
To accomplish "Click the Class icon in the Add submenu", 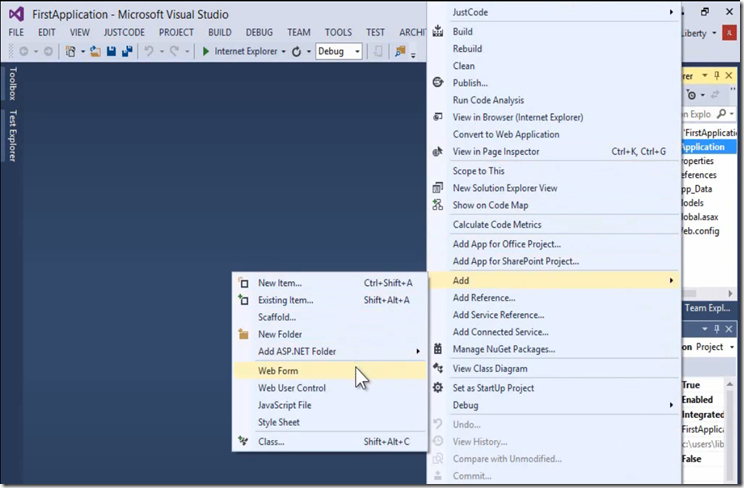I will tap(243, 441).
